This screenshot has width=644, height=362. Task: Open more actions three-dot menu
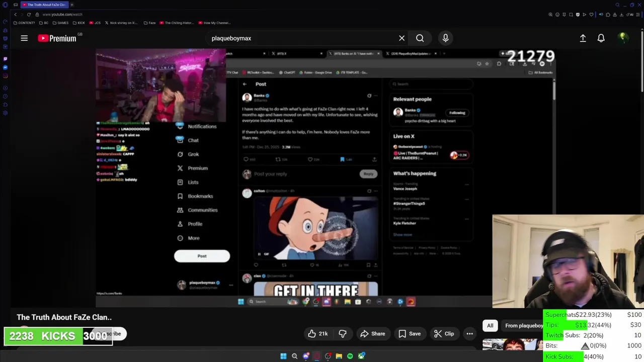tap(469, 334)
